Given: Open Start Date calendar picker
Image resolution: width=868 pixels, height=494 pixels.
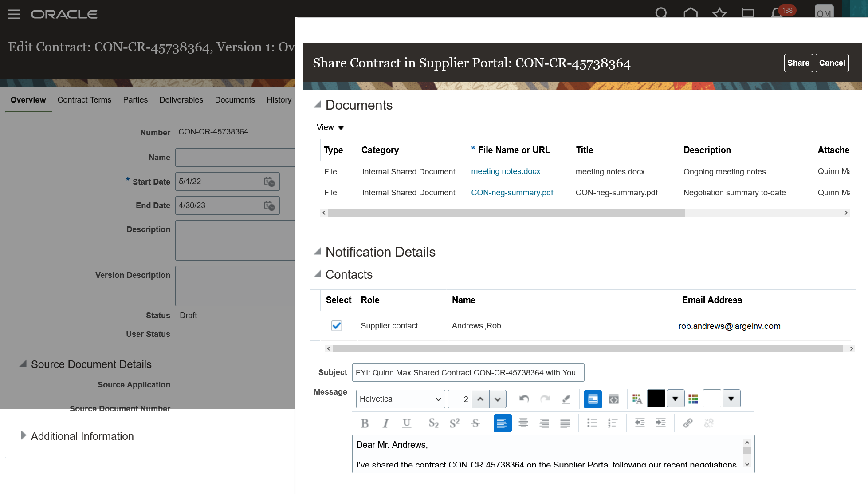Looking at the screenshot, I should [269, 182].
